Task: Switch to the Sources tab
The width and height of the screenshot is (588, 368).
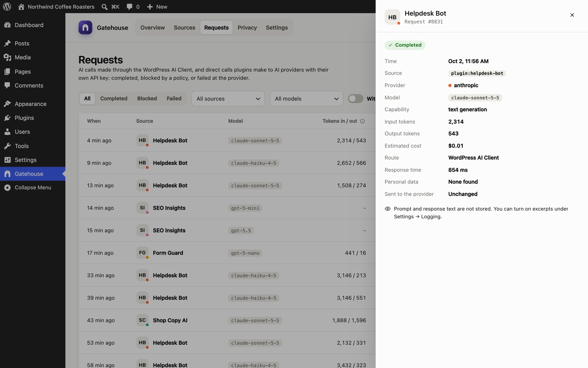Action: [185, 27]
